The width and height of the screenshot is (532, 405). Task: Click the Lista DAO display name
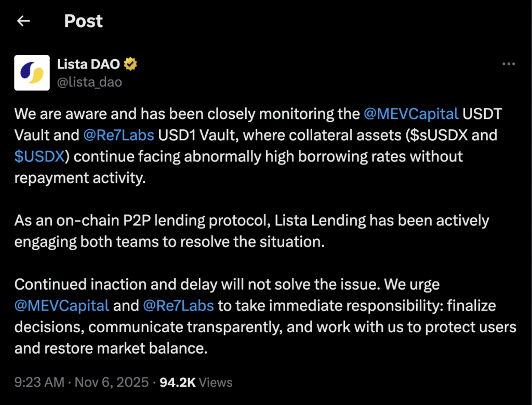coord(88,63)
